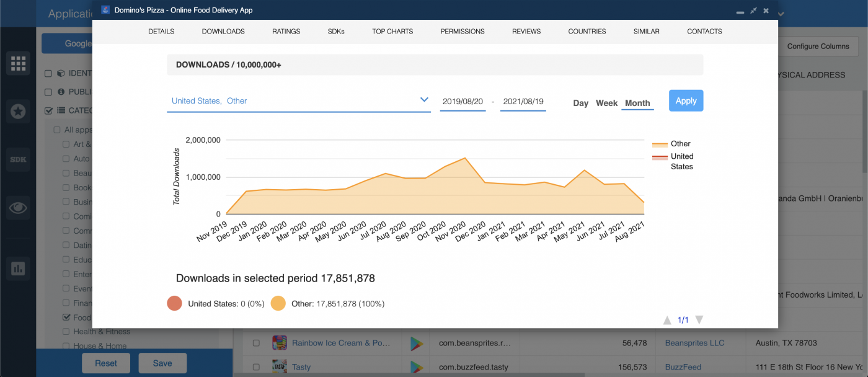
Task: Toggle the Identity filter checkbox
Action: (48, 73)
